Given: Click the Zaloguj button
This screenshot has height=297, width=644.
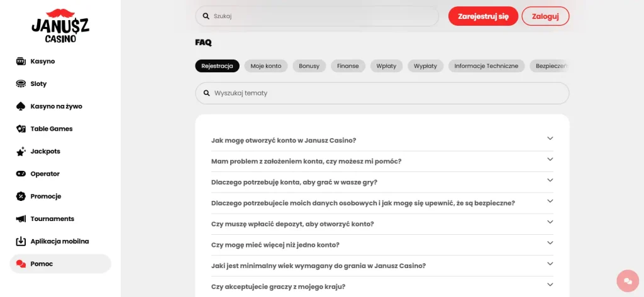Looking at the screenshot, I should pos(545,16).
